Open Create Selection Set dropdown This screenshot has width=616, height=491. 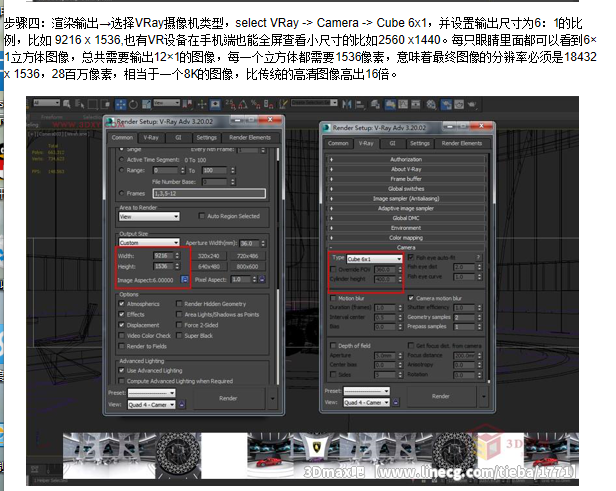tap(314, 103)
